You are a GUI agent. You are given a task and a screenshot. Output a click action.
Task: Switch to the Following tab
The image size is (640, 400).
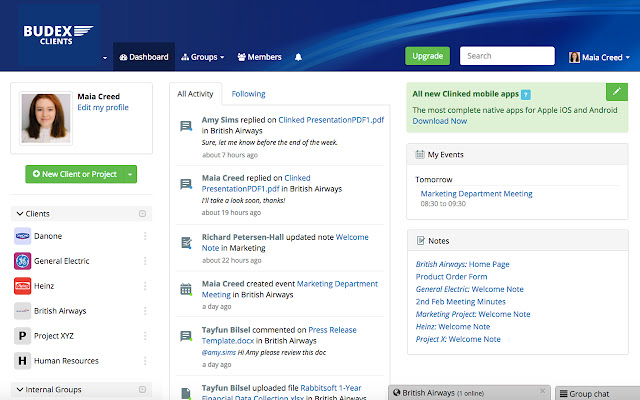(248, 94)
